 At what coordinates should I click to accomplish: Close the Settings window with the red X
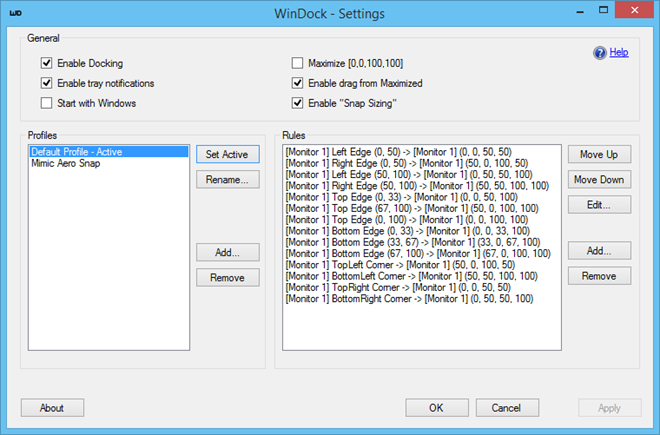coord(634,10)
